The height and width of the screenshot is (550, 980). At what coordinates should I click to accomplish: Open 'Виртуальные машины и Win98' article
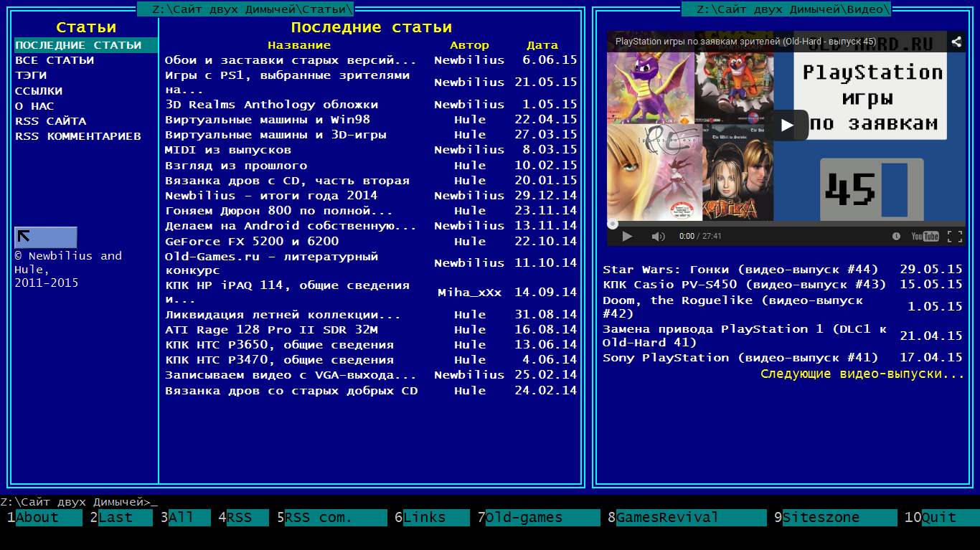[268, 120]
